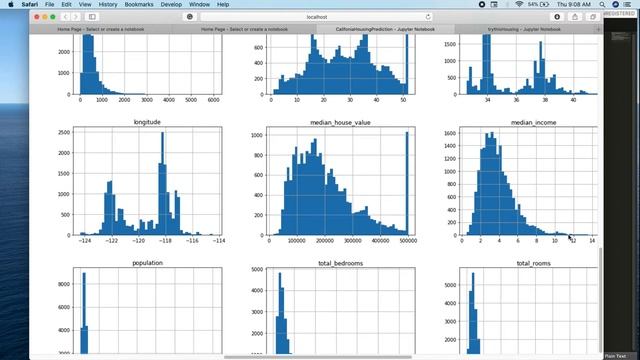Go back with Safari back arrow
This screenshot has width=640, height=360.
[x=66, y=17]
